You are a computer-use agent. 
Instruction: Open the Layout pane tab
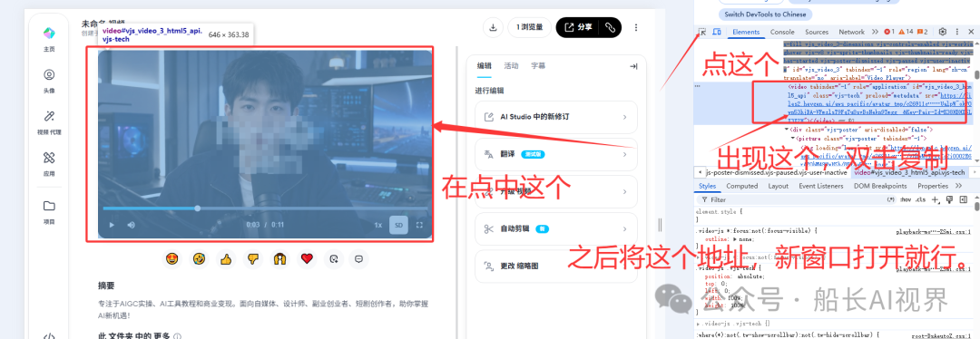pyautogui.click(x=779, y=186)
